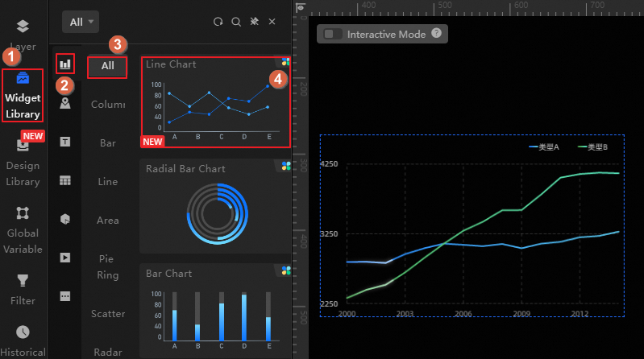Select the media player widgets icon
Image resolution: width=644 pixels, height=359 pixels.
(65, 258)
